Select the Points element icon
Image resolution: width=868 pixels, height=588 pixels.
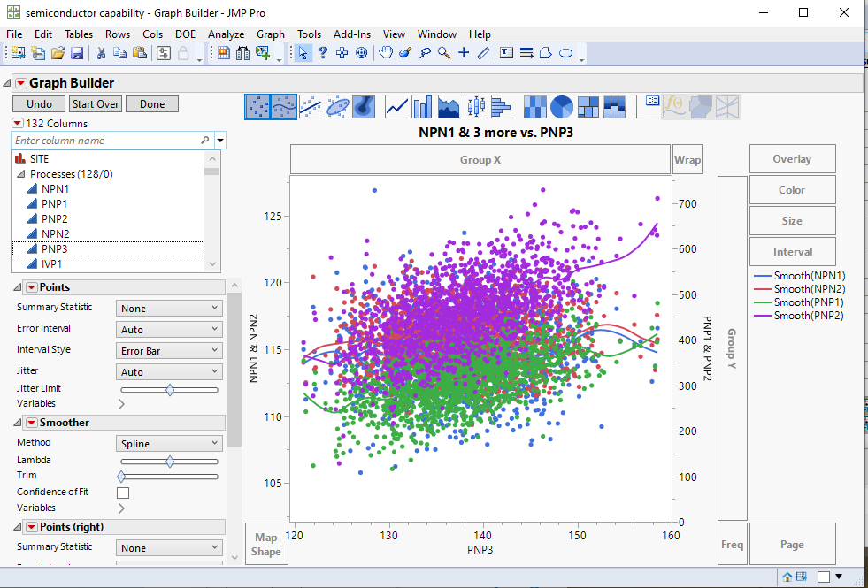[x=257, y=106]
